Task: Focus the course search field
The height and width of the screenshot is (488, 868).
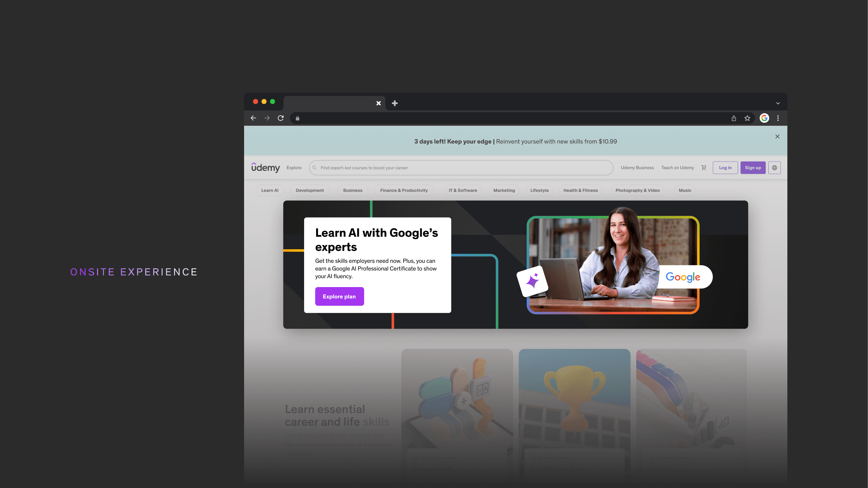Action: pos(461,168)
